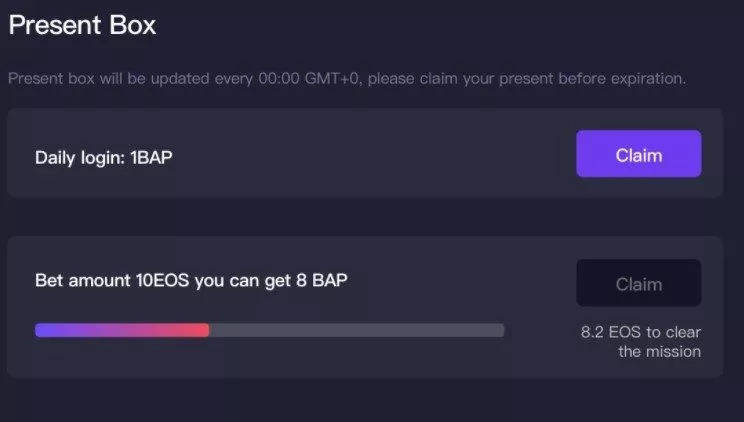Click the Bet amount 10EOS mission description
This screenshot has width=744, height=422.
coord(191,281)
